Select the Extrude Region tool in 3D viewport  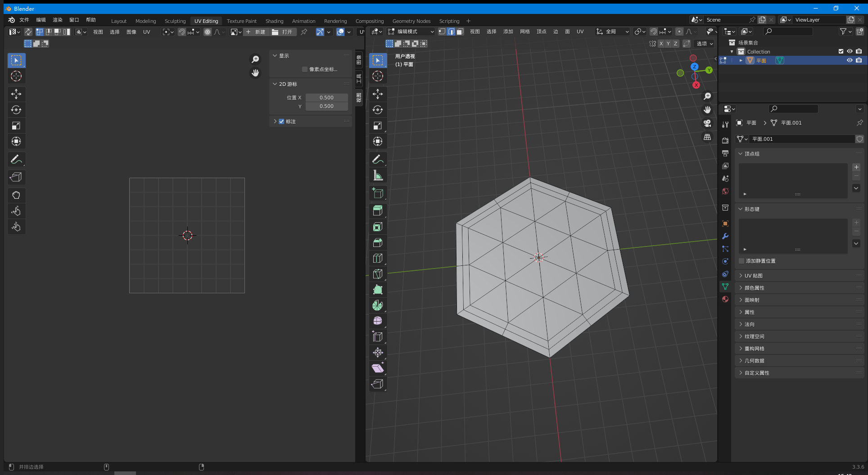(378, 211)
